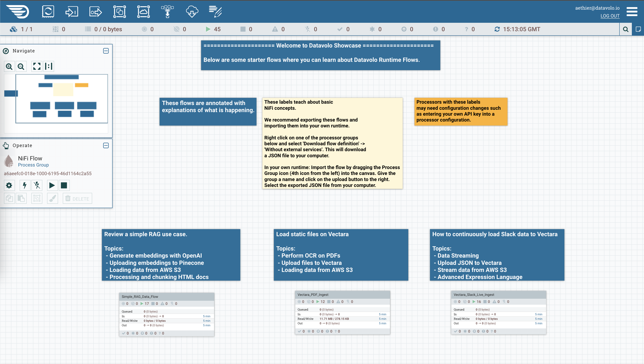Screen dimensions: 644x364
Task: Zoom in on the canvas
Action: (x=9, y=66)
